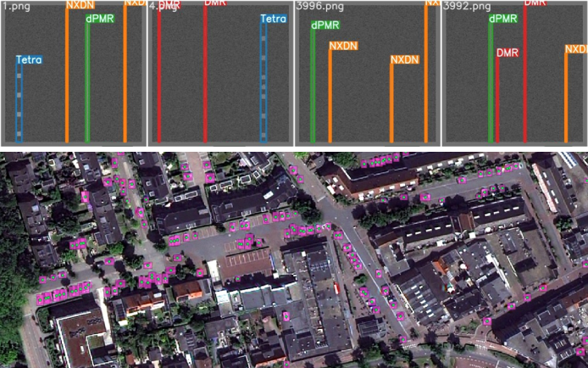The width and height of the screenshot is (588, 368).
Task: Select the orange NXDN label in 1.png
Action: (x=80, y=5)
